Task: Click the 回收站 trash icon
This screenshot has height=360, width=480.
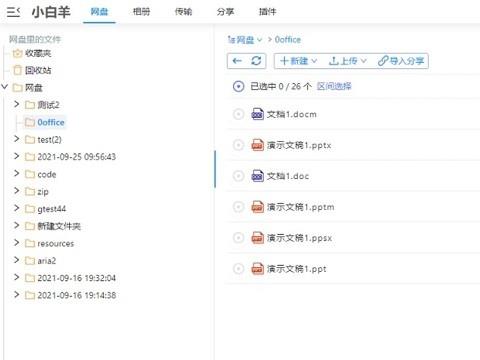Action: 18,70
